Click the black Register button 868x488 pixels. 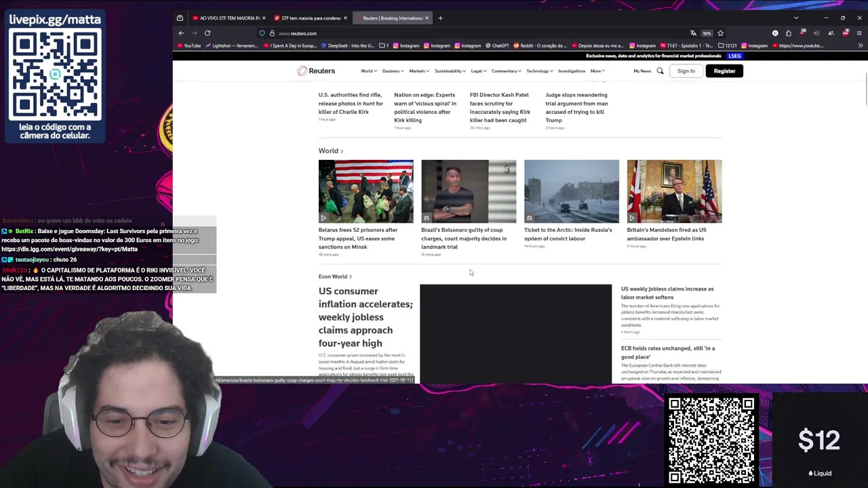click(724, 70)
